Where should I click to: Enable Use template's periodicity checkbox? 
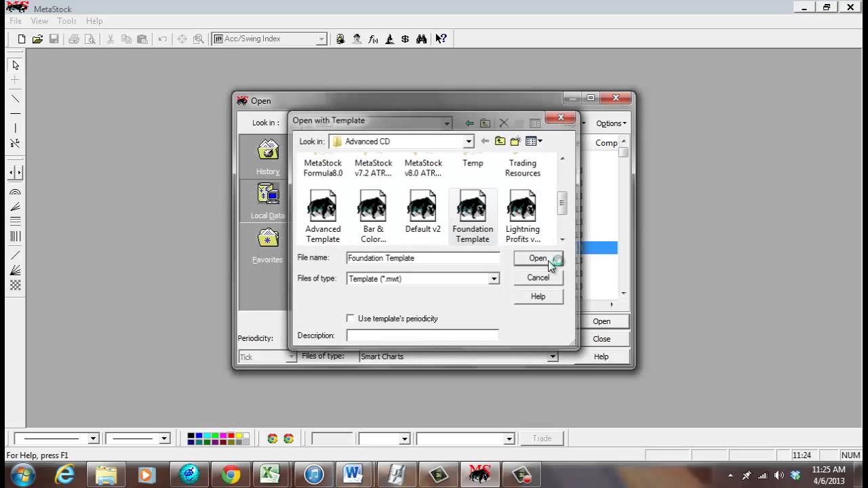351,318
